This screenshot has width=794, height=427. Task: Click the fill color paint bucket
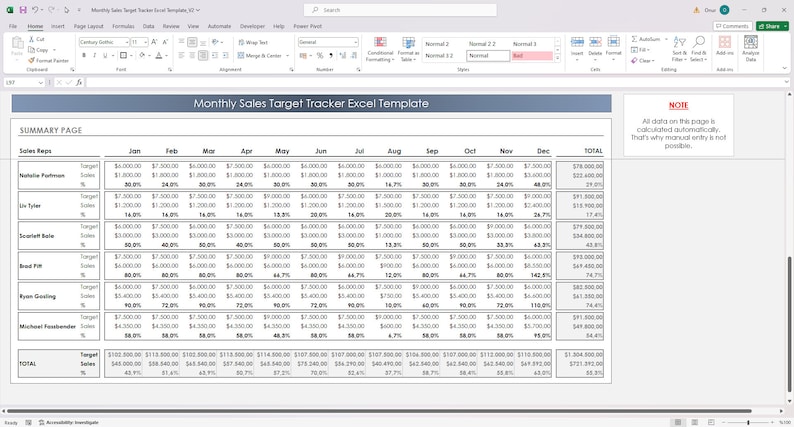pos(142,55)
